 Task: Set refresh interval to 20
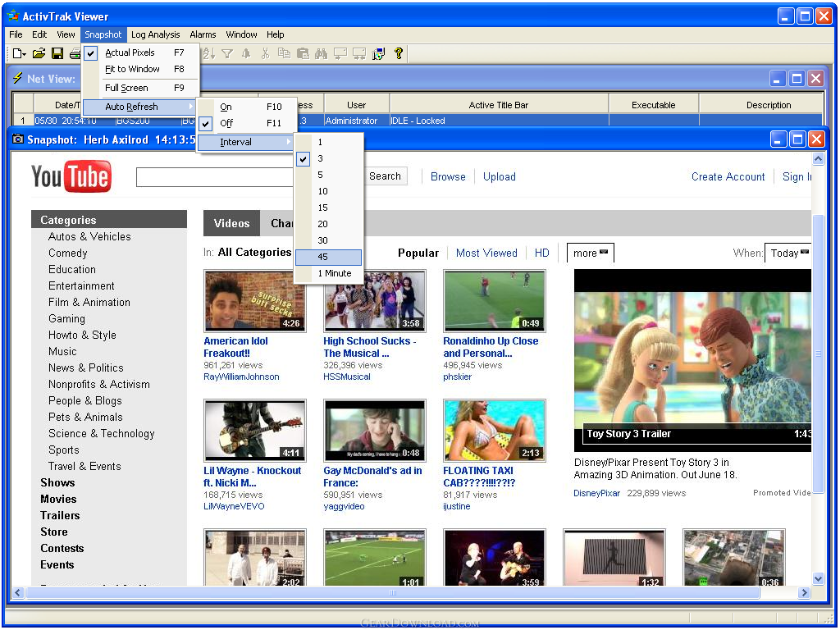tap(329, 224)
